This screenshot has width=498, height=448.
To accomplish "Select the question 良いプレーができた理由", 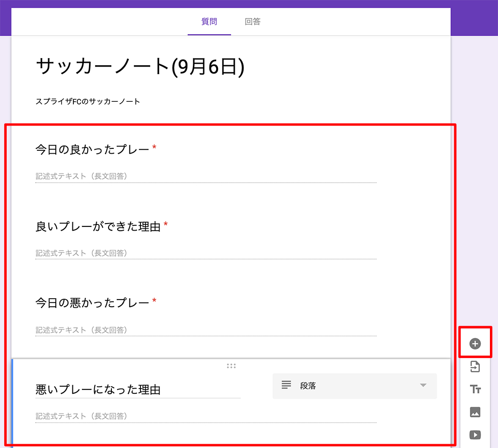I will coord(98,226).
